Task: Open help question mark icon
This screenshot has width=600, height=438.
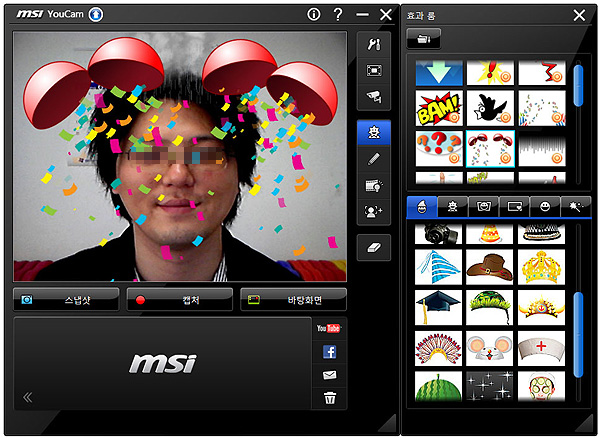Action: [338, 15]
